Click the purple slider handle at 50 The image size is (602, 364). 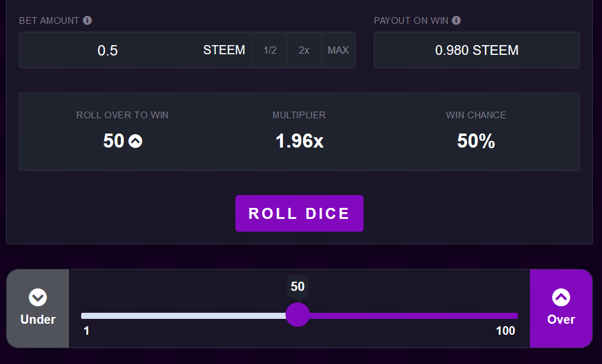[298, 315]
